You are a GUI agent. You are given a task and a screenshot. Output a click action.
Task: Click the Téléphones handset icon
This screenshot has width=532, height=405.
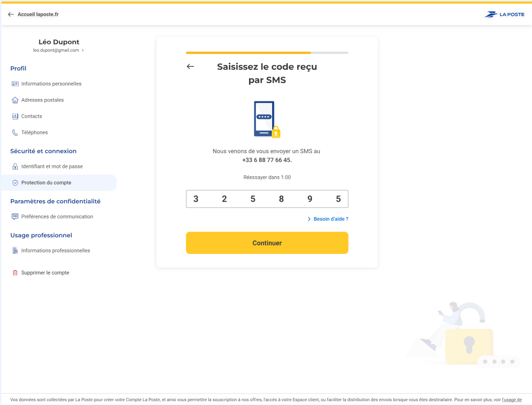pyautogui.click(x=15, y=132)
